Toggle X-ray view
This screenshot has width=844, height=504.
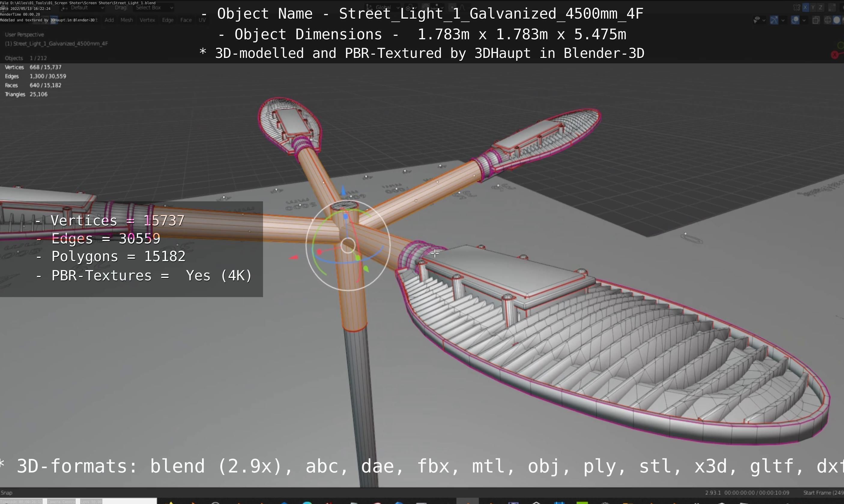tap(816, 20)
